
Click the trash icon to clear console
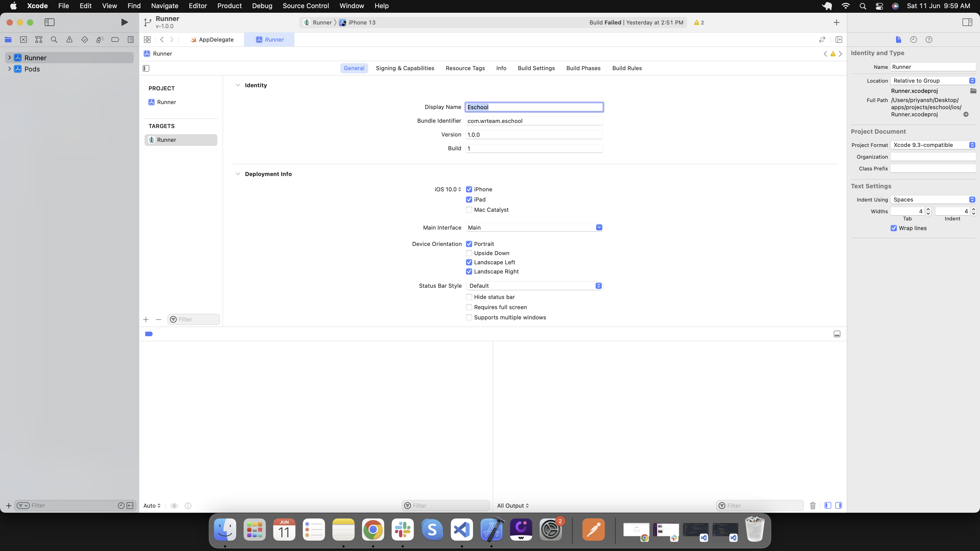pos(813,505)
